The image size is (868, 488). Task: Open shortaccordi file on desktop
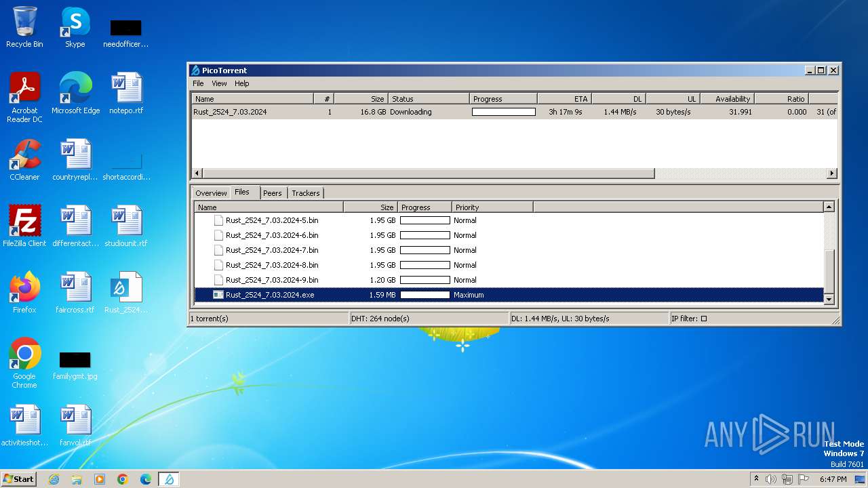[x=126, y=167]
